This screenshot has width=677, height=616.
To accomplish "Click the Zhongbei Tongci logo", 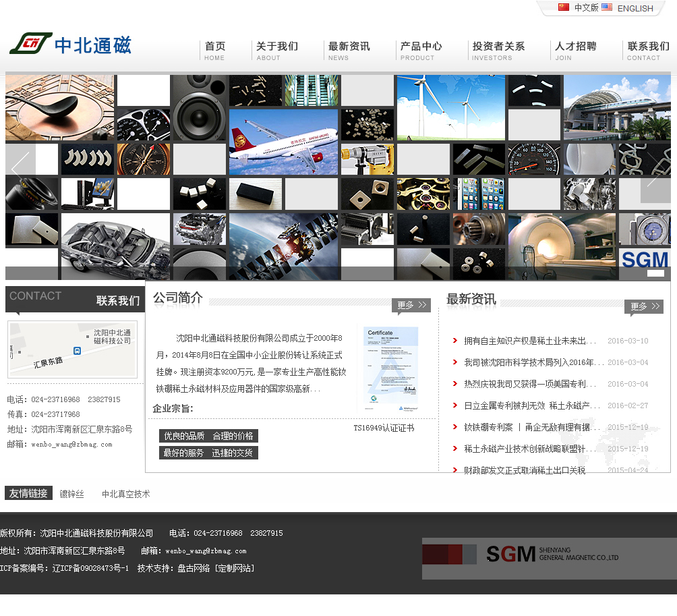I will click(70, 45).
